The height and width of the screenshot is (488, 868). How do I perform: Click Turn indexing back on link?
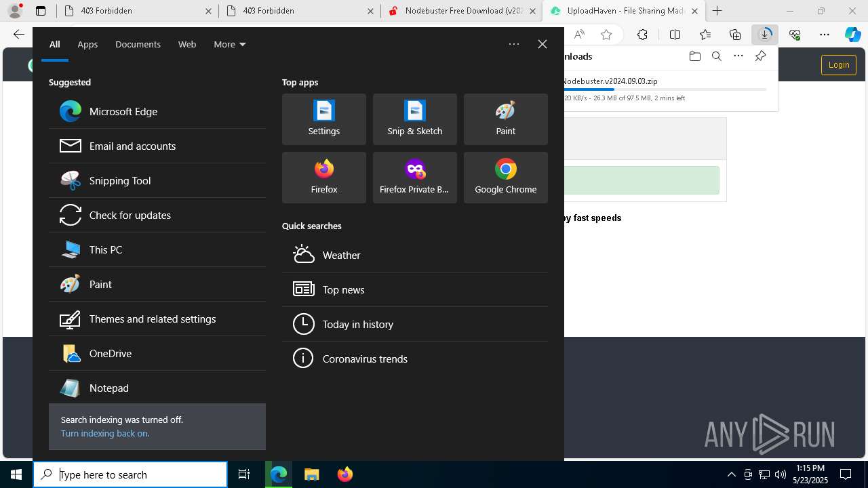tap(105, 433)
